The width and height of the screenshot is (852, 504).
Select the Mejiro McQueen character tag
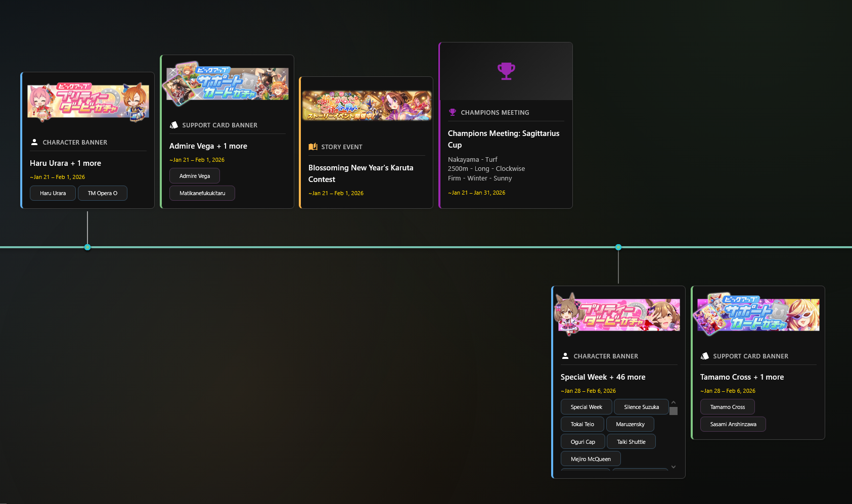[x=591, y=459]
